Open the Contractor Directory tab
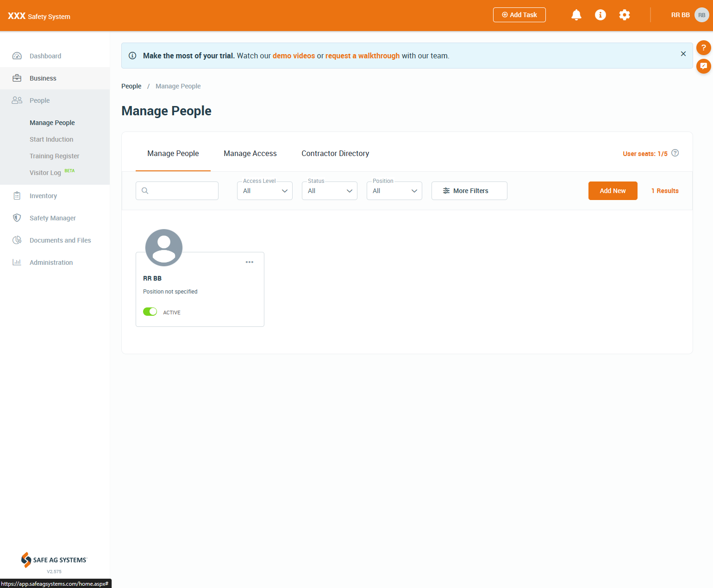Screen dimensions: 713x588 (x=335, y=153)
